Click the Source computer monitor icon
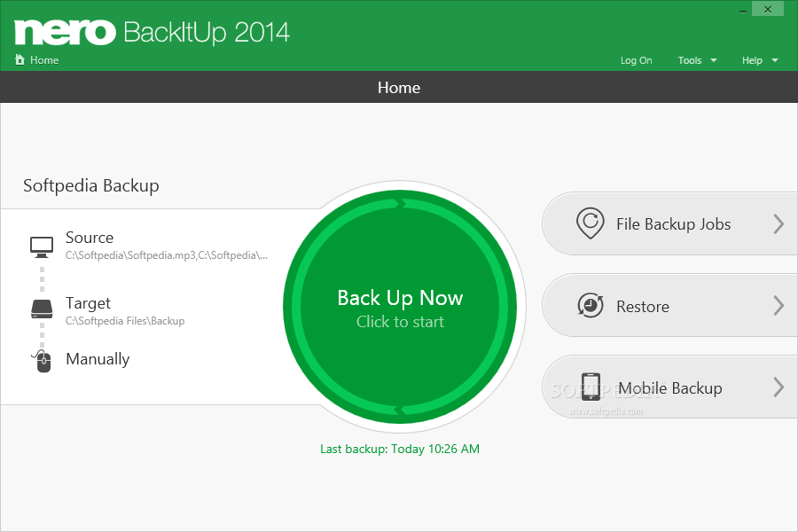The image size is (798, 532). 41,246
